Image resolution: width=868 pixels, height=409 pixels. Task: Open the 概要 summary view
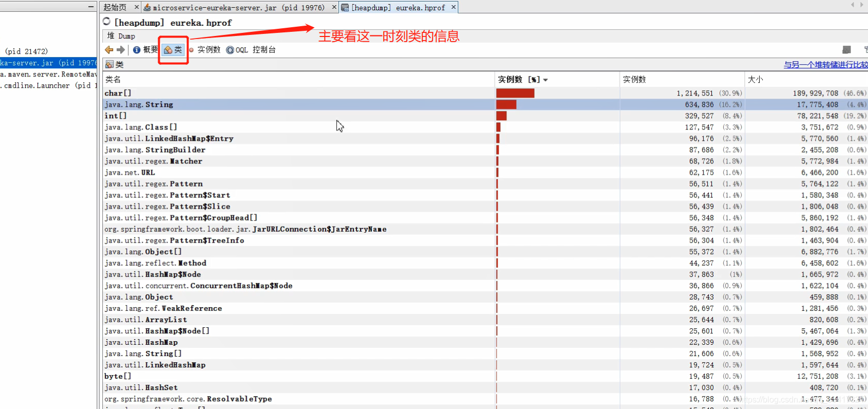point(145,50)
